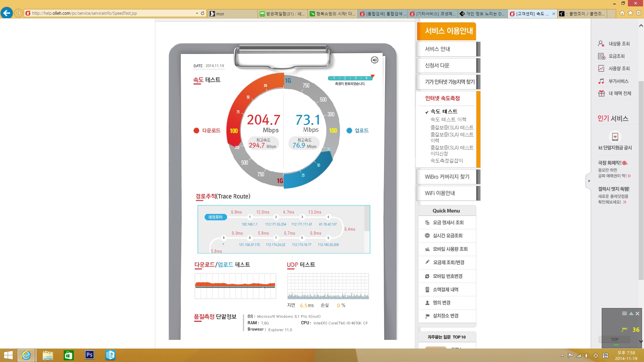Open 내상품 조회 person icon in sidebar
Screen dimensions: 644x362
coord(601,44)
